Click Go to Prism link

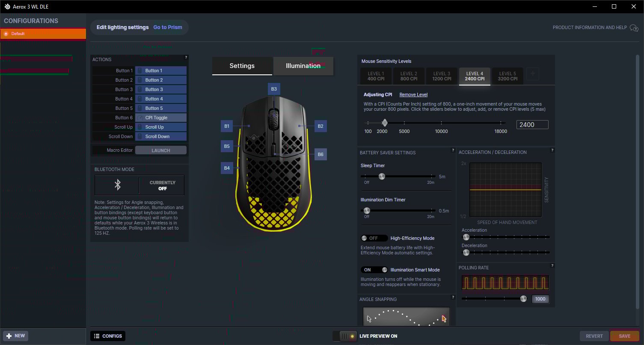(x=168, y=27)
